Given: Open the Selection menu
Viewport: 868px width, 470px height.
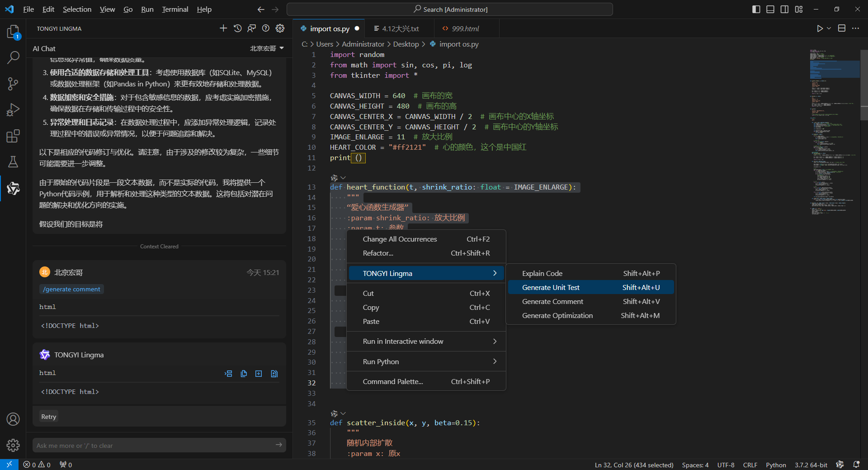Looking at the screenshot, I should pyautogui.click(x=77, y=9).
